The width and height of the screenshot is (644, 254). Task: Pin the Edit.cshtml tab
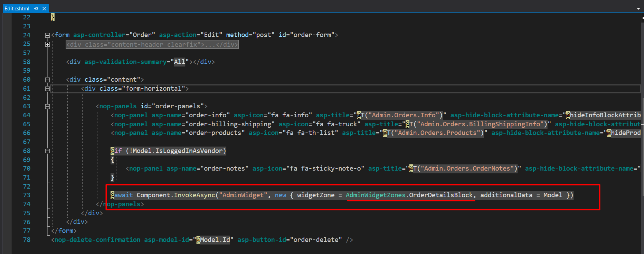[36, 9]
